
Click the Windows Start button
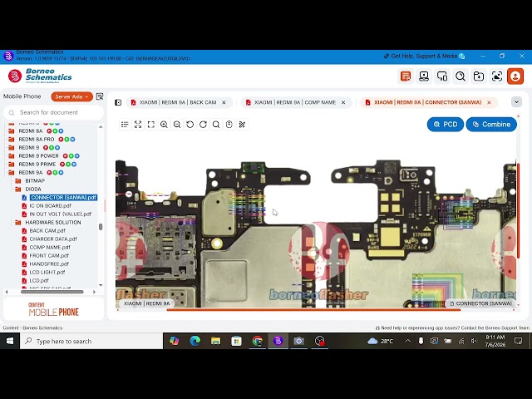point(10,341)
